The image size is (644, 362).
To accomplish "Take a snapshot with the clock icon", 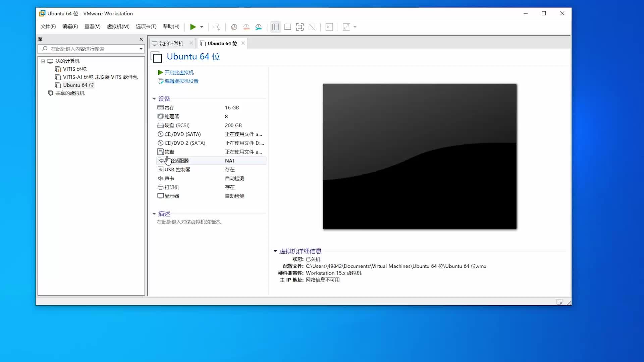I will (x=234, y=27).
